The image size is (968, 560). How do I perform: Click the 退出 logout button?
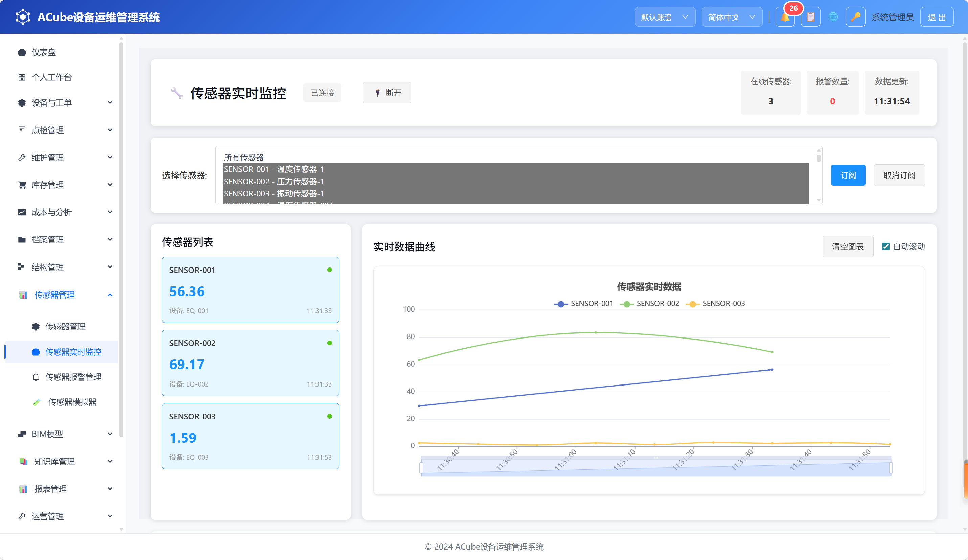(937, 17)
